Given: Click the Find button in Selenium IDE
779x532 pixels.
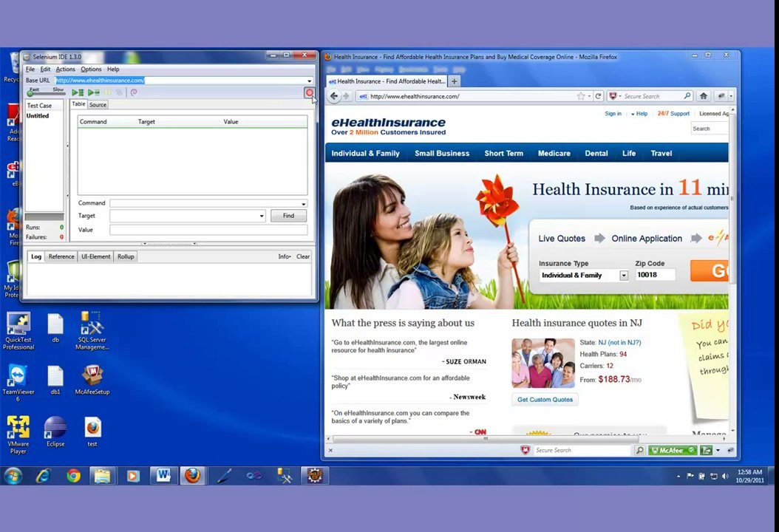Looking at the screenshot, I should click(x=288, y=216).
